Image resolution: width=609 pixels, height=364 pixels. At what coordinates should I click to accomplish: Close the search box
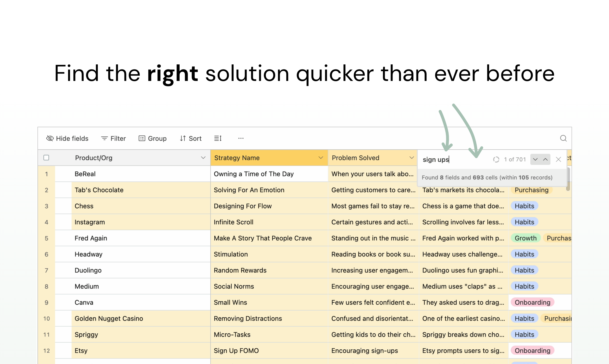[558, 159]
